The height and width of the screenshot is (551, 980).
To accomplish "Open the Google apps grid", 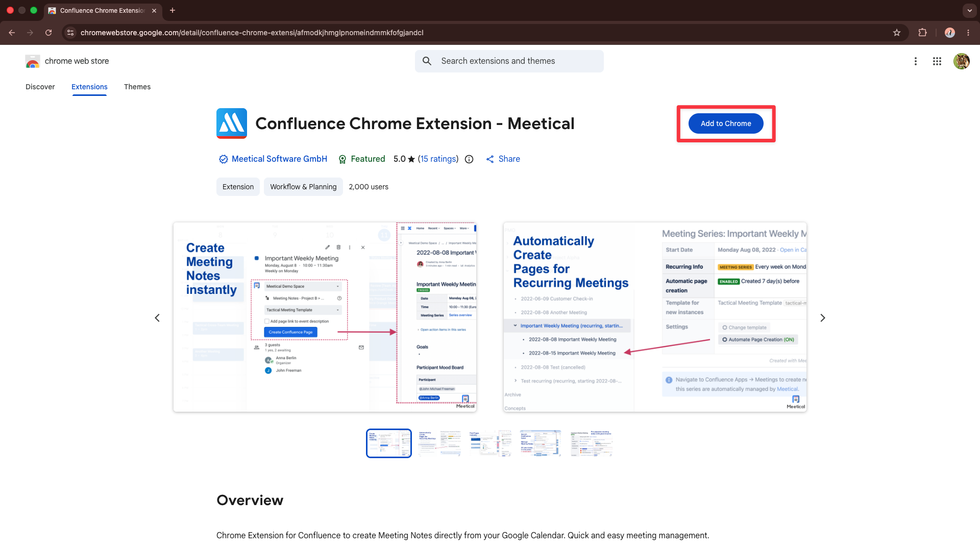I will coord(937,61).
